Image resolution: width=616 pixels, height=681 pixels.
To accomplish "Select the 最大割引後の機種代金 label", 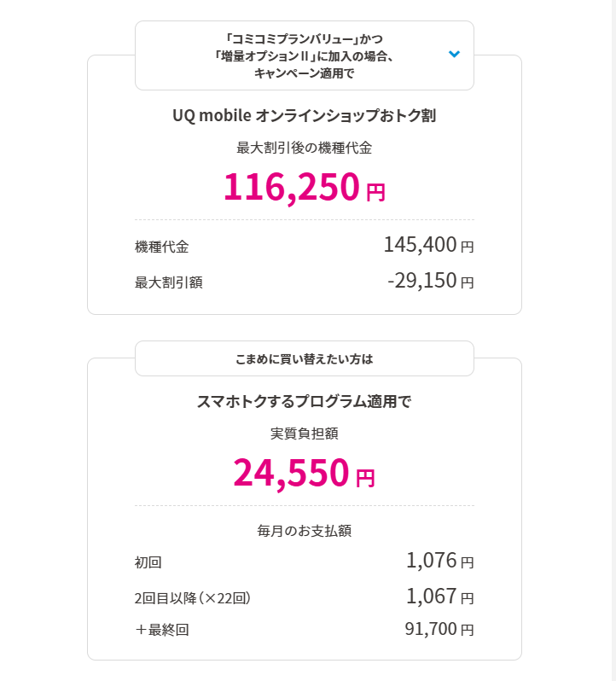I will click(304, 148).
